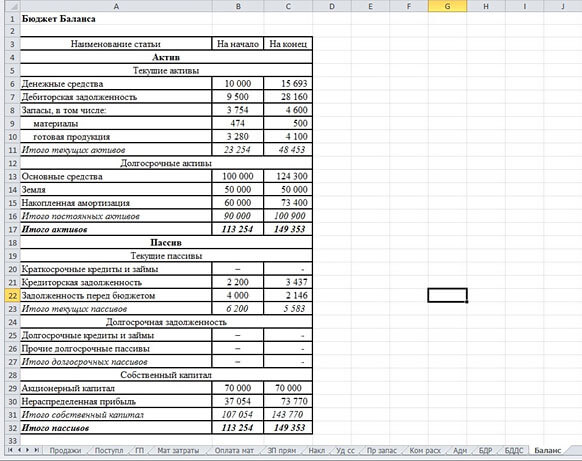Viewport: 582px width, 461px height.
Task: Click next sheet navigation arrow
Action: click(27, 450)
